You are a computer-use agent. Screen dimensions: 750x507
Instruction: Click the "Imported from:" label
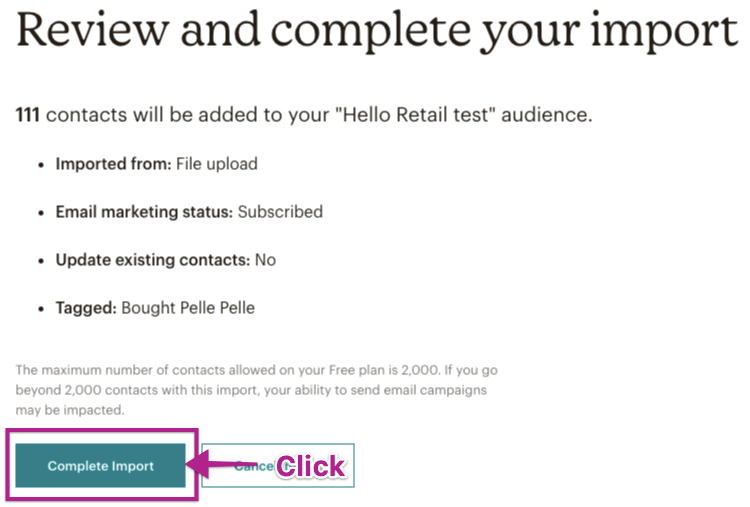click(113, 164)
